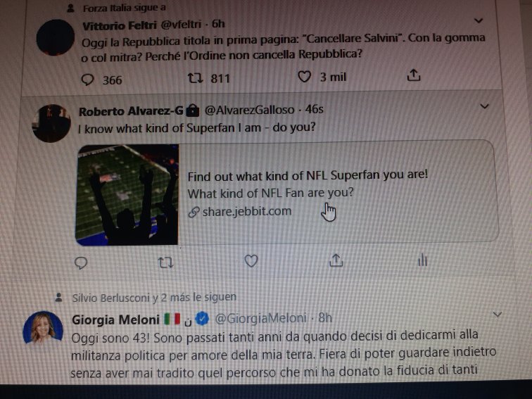Open Giorgia Meloni's profile picture
This screenshot has width=532, height=399.
point(43,328)
